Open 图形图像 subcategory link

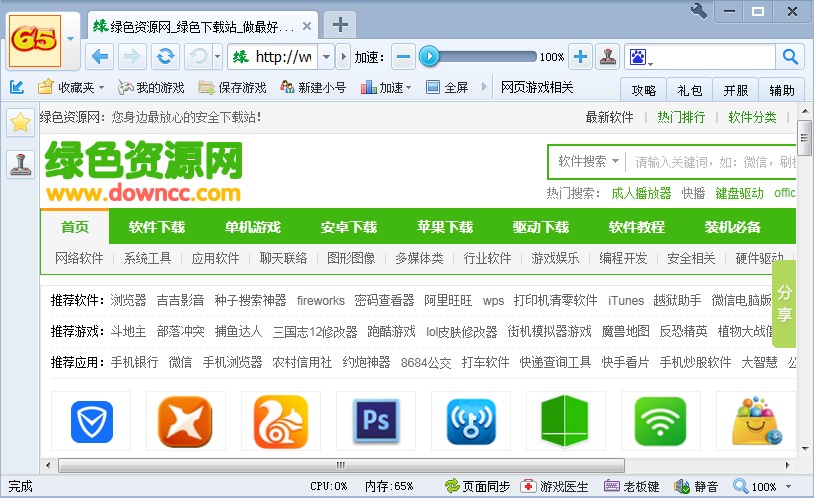point(351,258)
